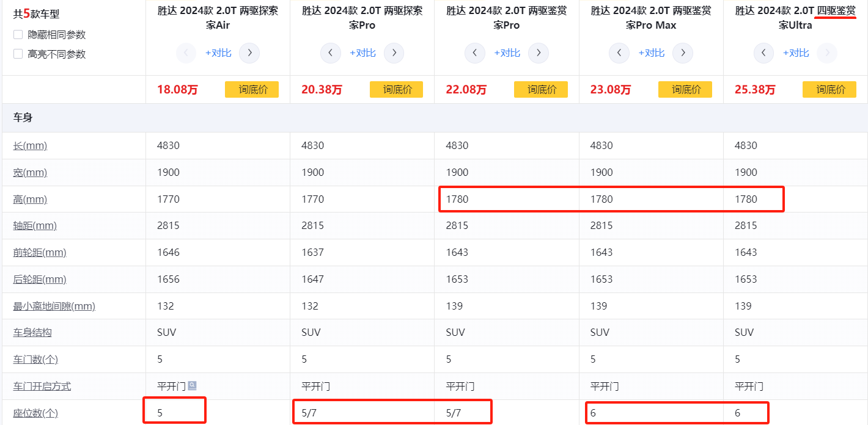Click the 宽(mm) parameter label
This screenshot has height=425, width=868.
tap(30, 173)
